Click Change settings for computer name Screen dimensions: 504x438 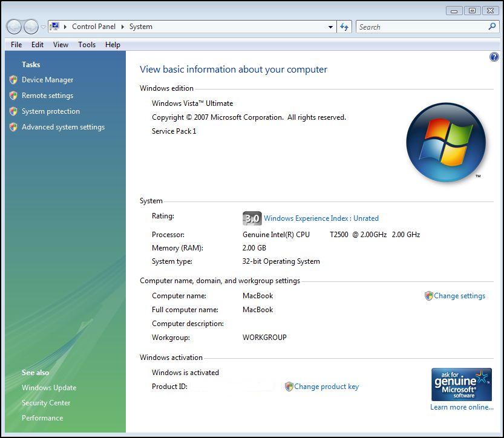(x=459, y=296)
